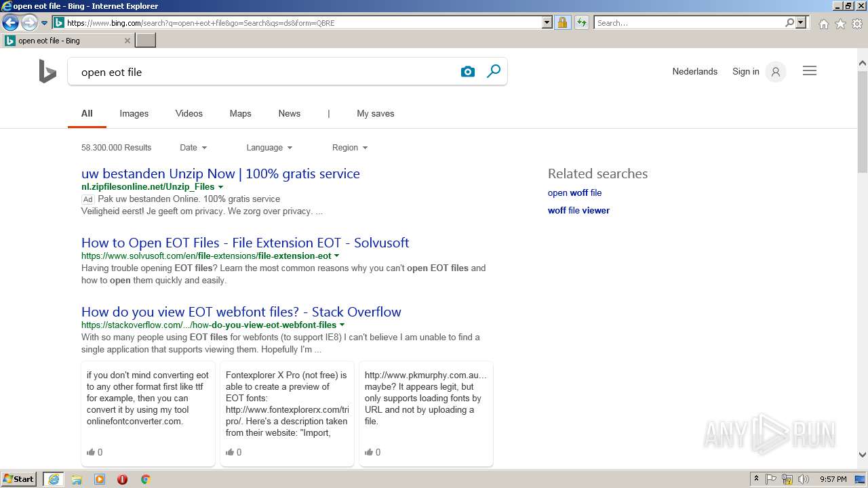Expand arrow next to solvusoft URL

click(x=337, y=256)
